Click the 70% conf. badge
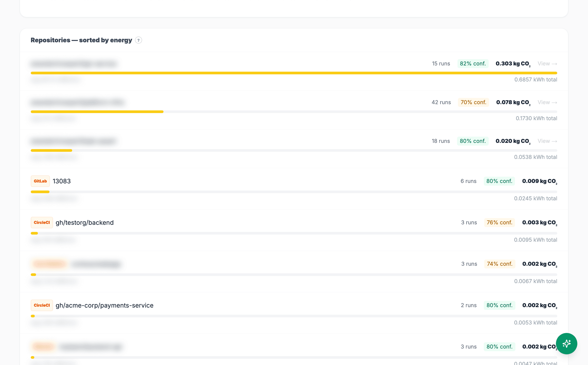588x365 pixels. point(473,102)
